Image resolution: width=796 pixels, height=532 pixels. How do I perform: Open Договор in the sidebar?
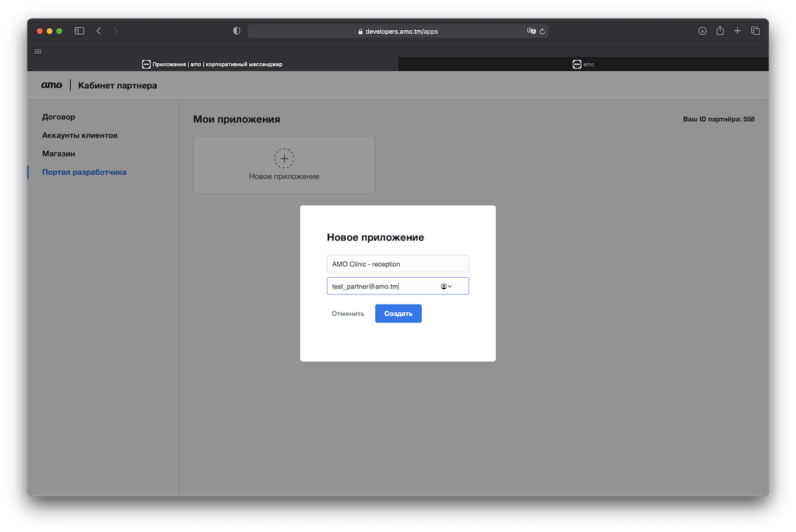point(58,117)
